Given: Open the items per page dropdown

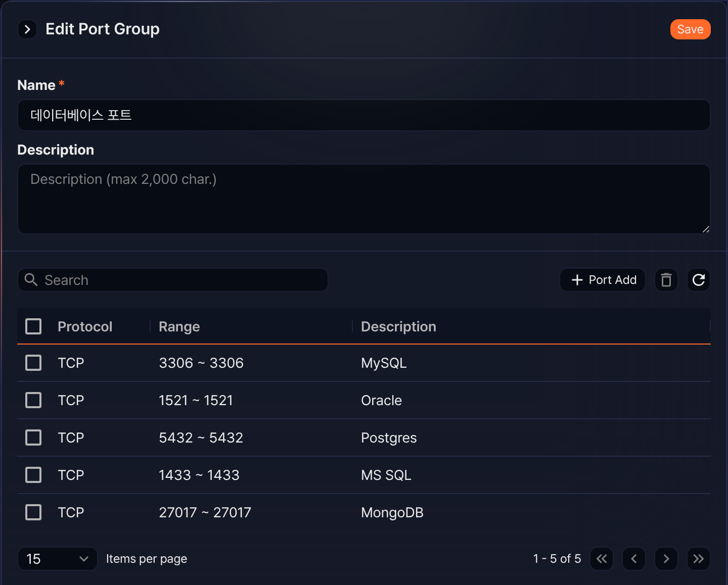Looking at the screenshot, I should (x=58, y=559).
